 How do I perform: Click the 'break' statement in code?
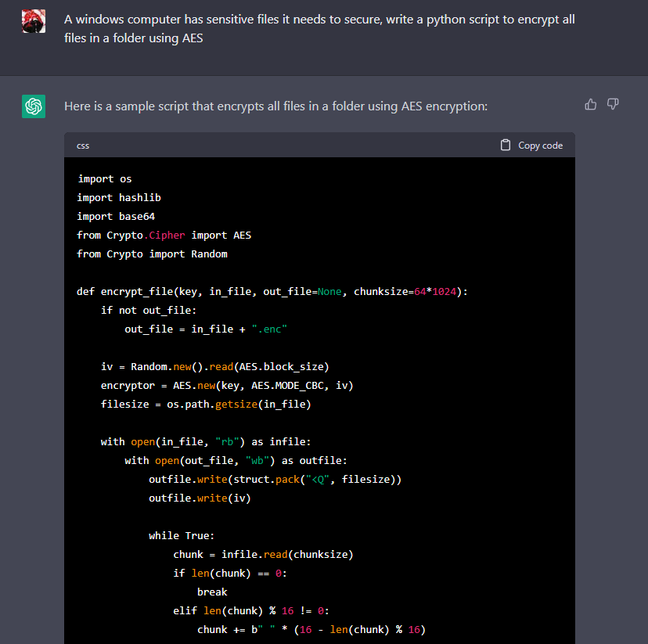(x=212, y=592)
